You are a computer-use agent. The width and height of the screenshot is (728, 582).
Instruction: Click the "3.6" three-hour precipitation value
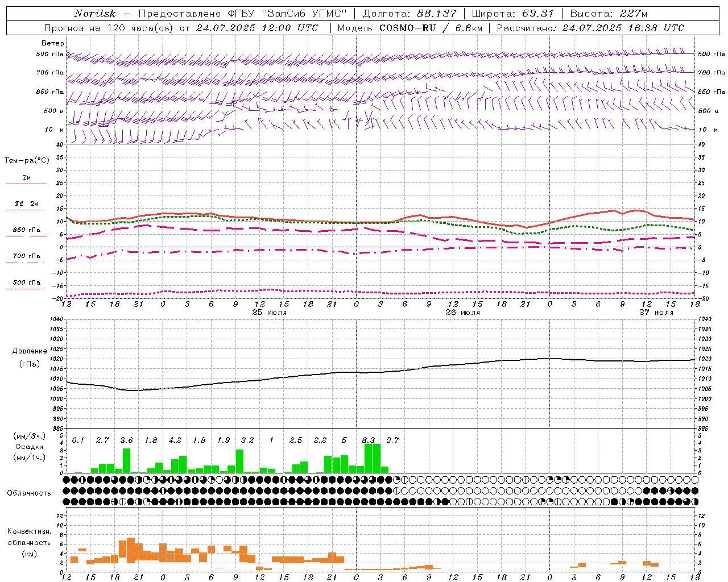(x=126, y=440)
